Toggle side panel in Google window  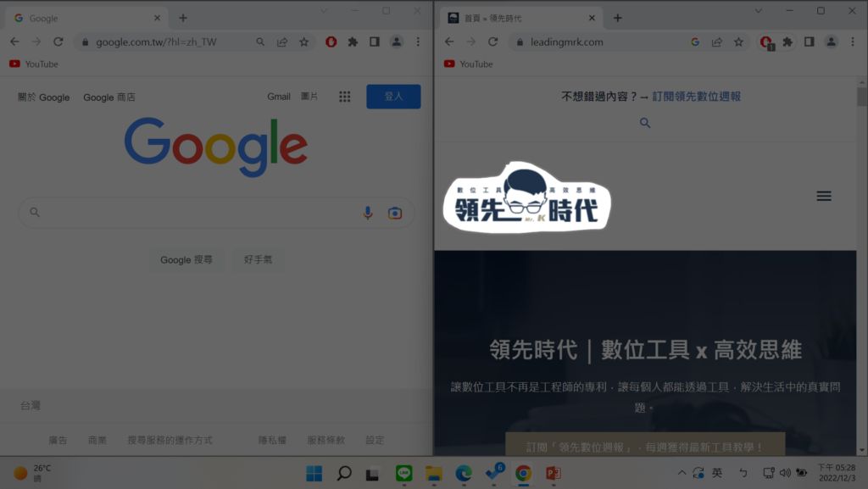[x=375, y=42]
